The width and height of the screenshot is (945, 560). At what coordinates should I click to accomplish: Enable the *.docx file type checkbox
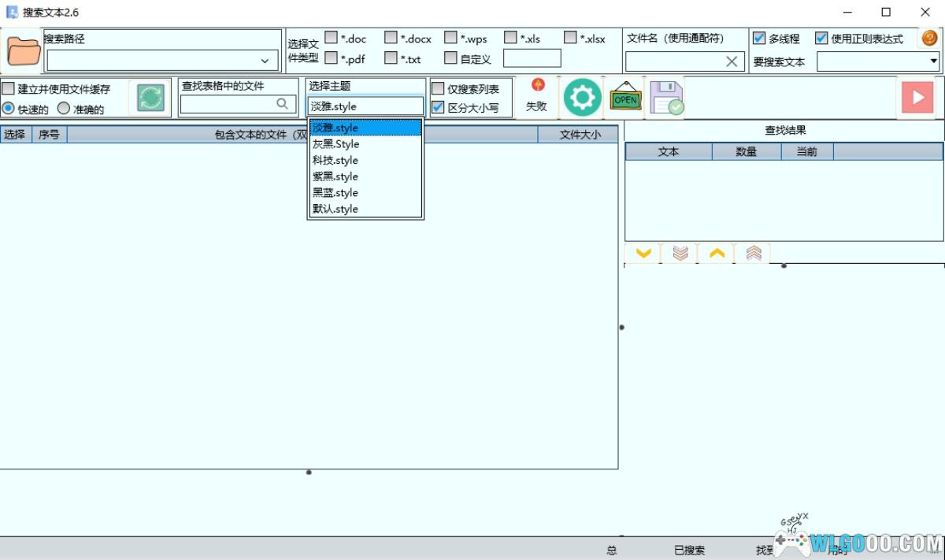click(391, 38)
